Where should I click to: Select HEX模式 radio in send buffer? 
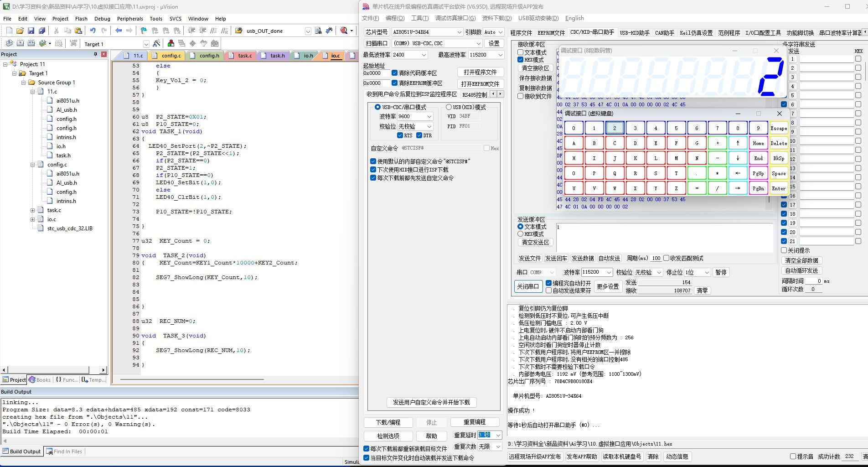pyautogui.click(x=520, y=234)
